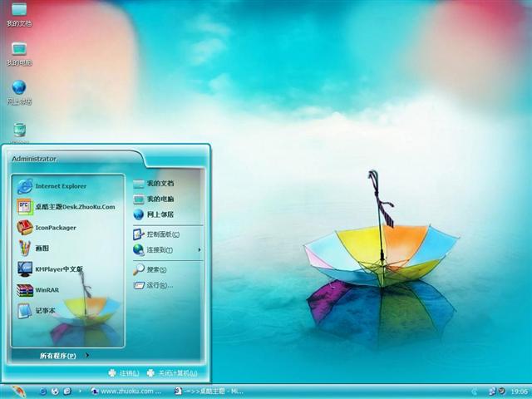Expand quick launch overflow arrow
532x399 pixels.
click(80, 392)
